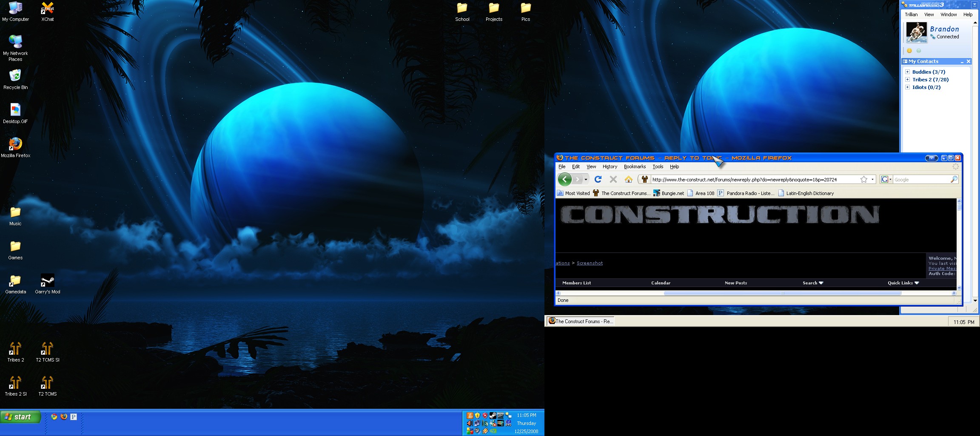The height and width of the screenshot is (436, 980).
Task: Click the Windows start button
Action: 21,417
